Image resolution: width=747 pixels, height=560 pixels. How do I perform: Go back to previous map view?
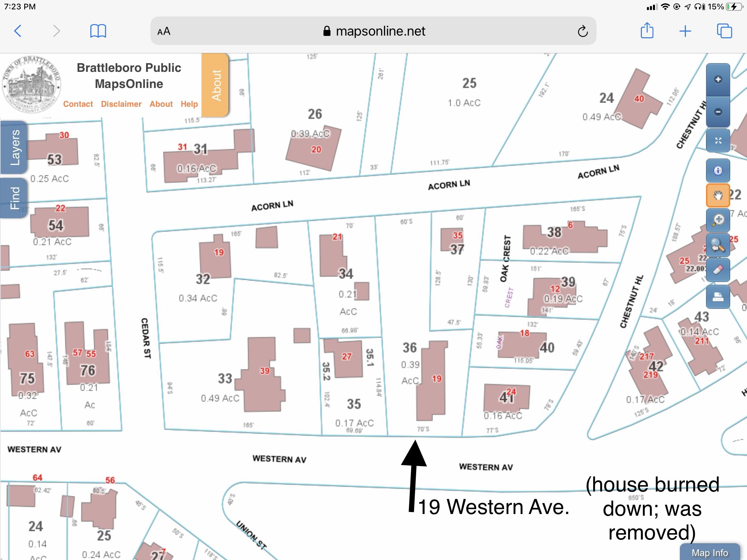718,245
